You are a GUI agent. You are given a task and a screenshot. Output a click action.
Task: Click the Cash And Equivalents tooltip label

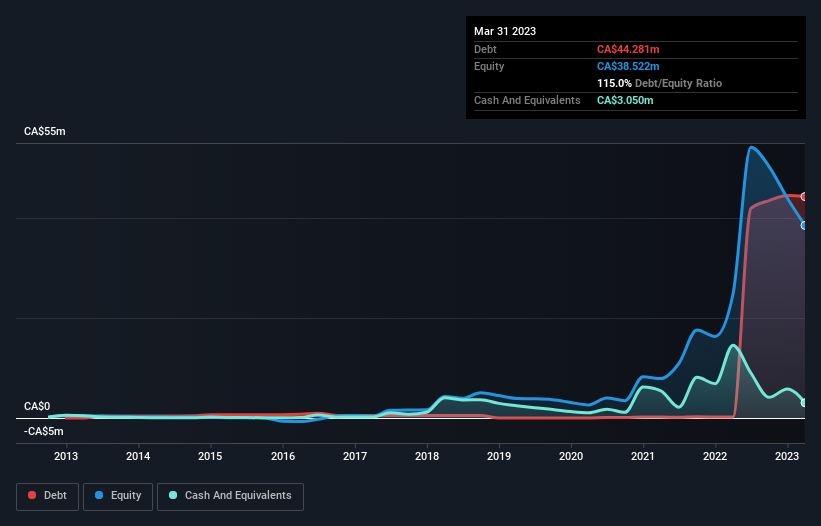tap(527, 100)
